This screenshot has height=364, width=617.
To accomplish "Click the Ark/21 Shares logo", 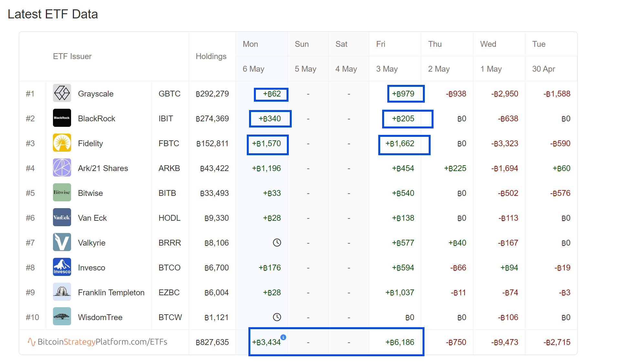I will click(62, 168).
